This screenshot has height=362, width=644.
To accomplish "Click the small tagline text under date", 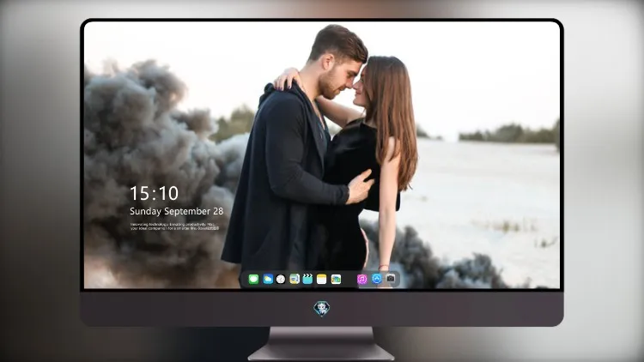I will click(x=174, y=226).
